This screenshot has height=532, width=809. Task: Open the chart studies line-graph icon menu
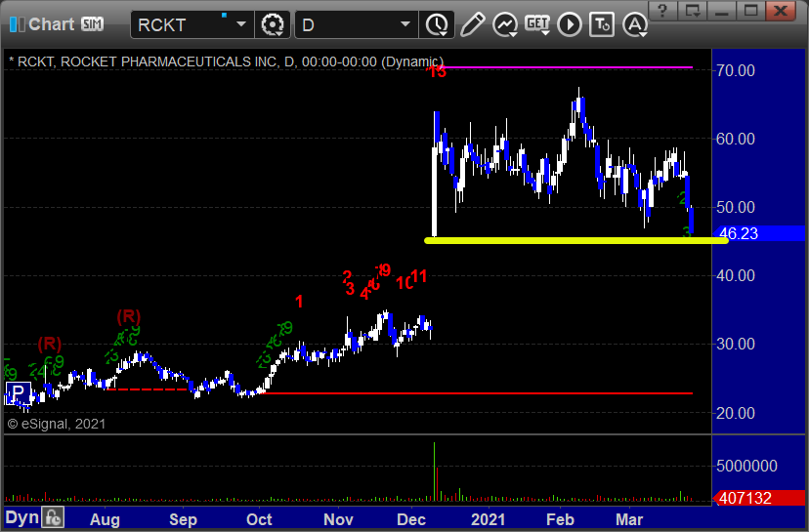pyautogui.click(x=505, y=24)
